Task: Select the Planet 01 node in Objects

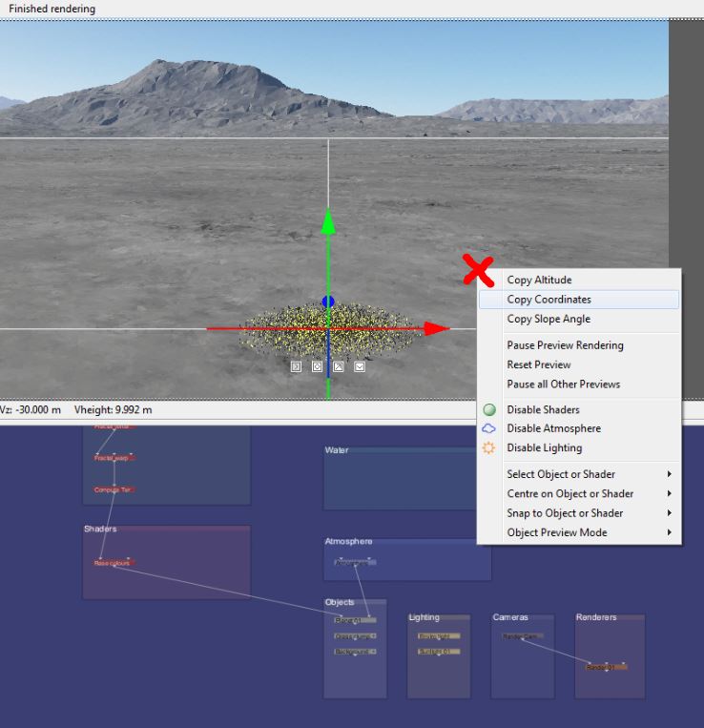Action: point(355,620)
